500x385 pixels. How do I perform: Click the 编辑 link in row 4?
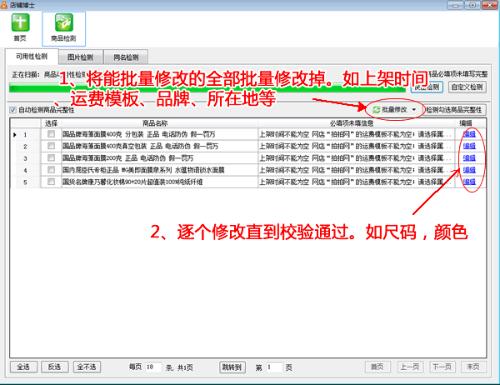coord(469,170)
